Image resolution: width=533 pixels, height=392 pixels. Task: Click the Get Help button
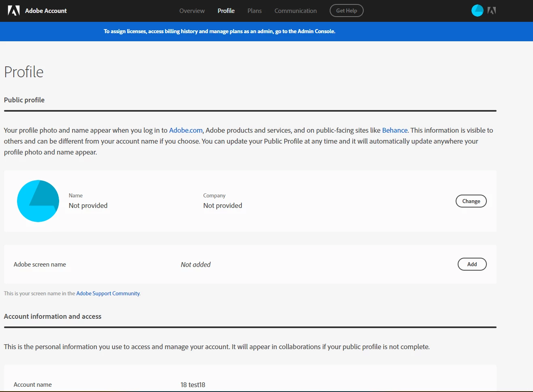(347, 11)
